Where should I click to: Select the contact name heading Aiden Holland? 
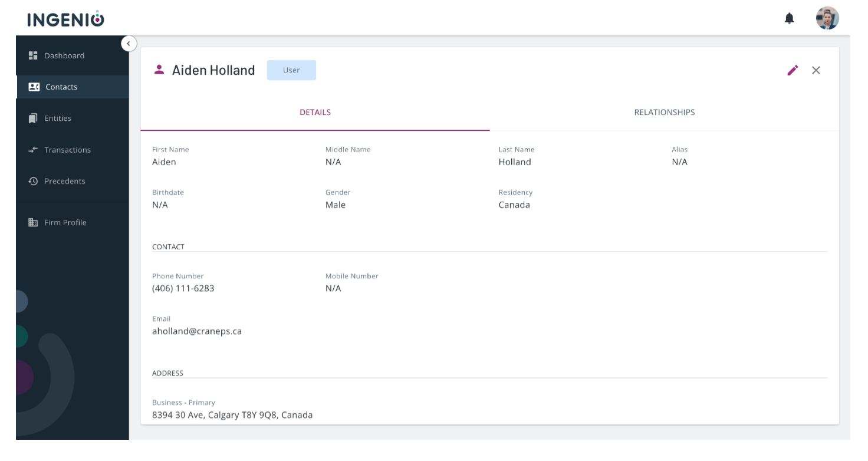tap(213, 70)
